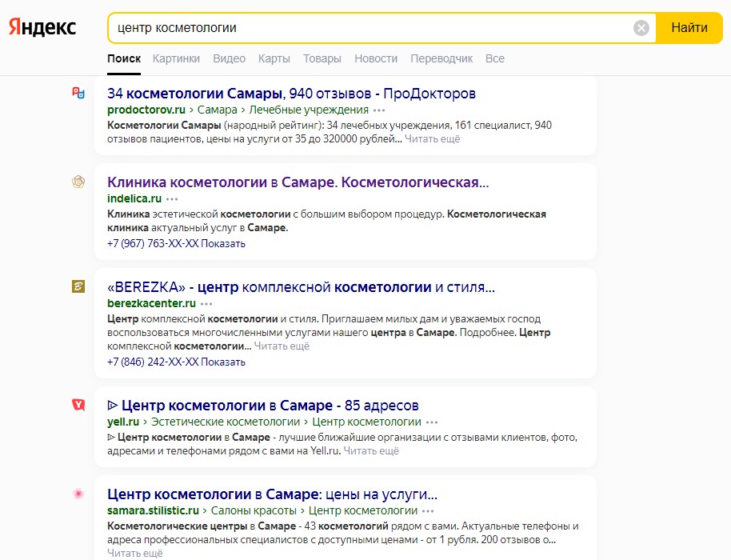Open three-dots menu in the samara.stilistic.ru result
This screenshot has width=731, height=560.
[x=428, y=511]
